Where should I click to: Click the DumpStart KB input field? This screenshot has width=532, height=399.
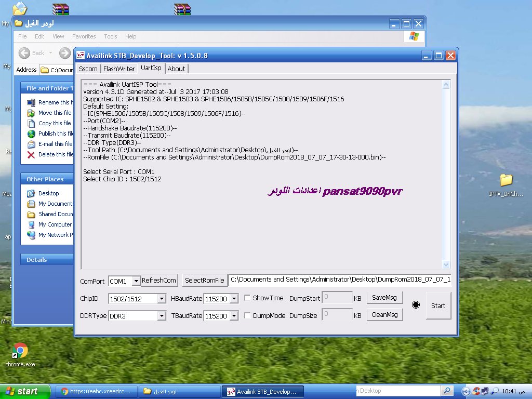pos(337,298)
